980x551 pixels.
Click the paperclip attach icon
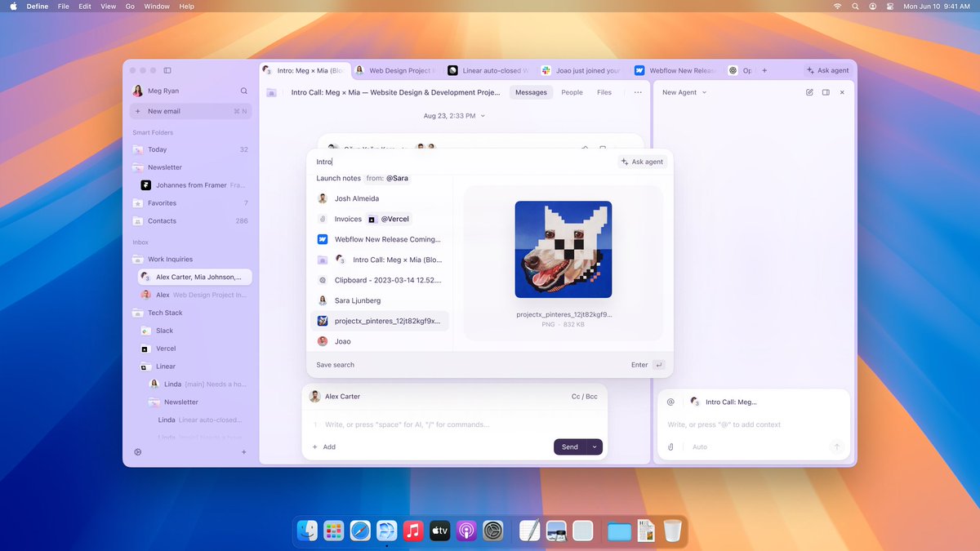(x=670, y=447)
